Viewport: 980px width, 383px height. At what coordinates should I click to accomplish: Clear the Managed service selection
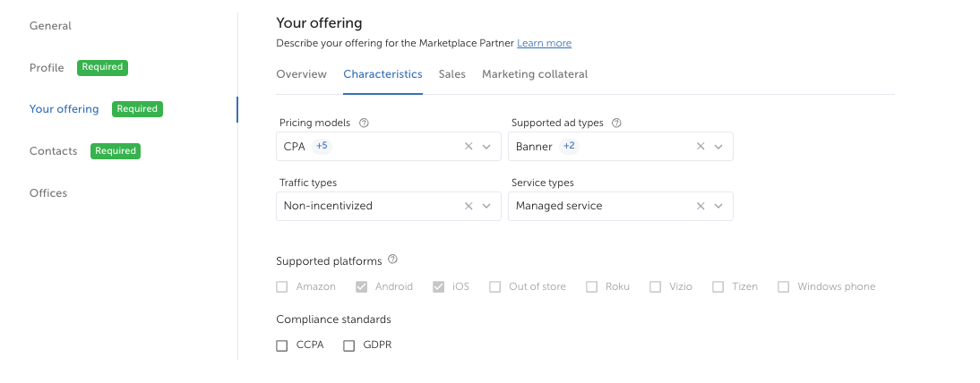pyautogui.click(x=701, y=206)
